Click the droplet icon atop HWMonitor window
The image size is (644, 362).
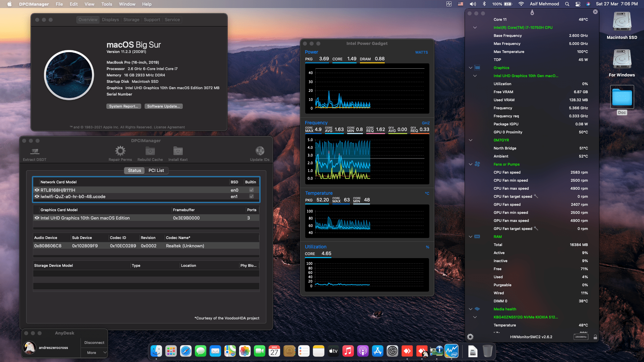coord(532,12)
